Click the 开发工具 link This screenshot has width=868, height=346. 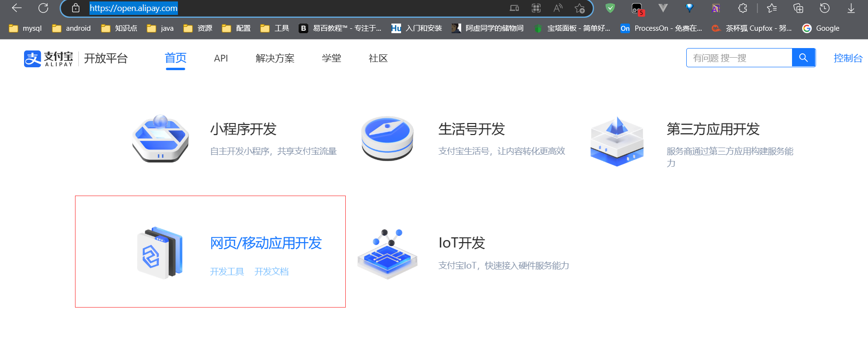point(227,272)
